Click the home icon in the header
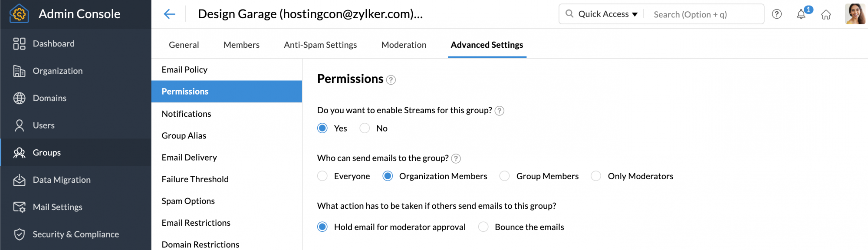Viewport: 868px width, 250px height. pyautogui.click(x=826, y=15)
